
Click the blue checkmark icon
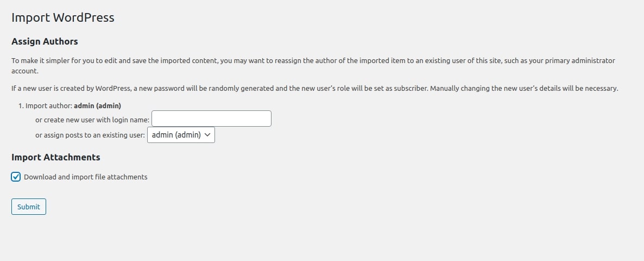[x=16, y=177]
